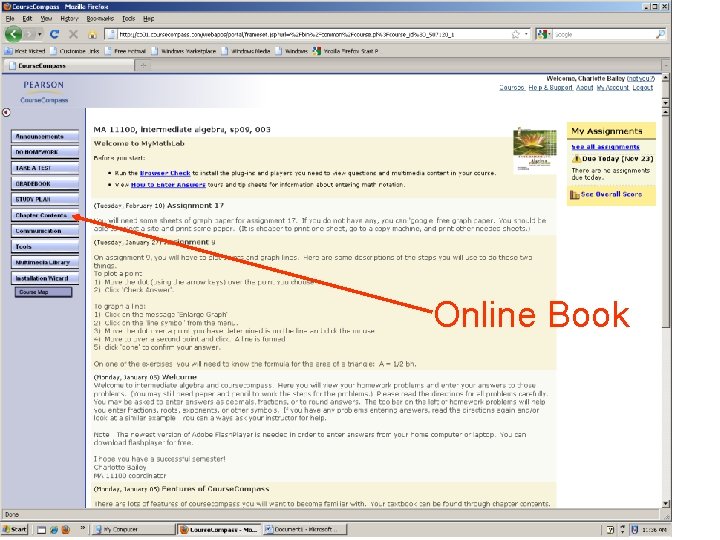This screenshot has width=720, height=540.
Task: Click the Show Desktop quick launch icon
Action: (x=42, y=530)
